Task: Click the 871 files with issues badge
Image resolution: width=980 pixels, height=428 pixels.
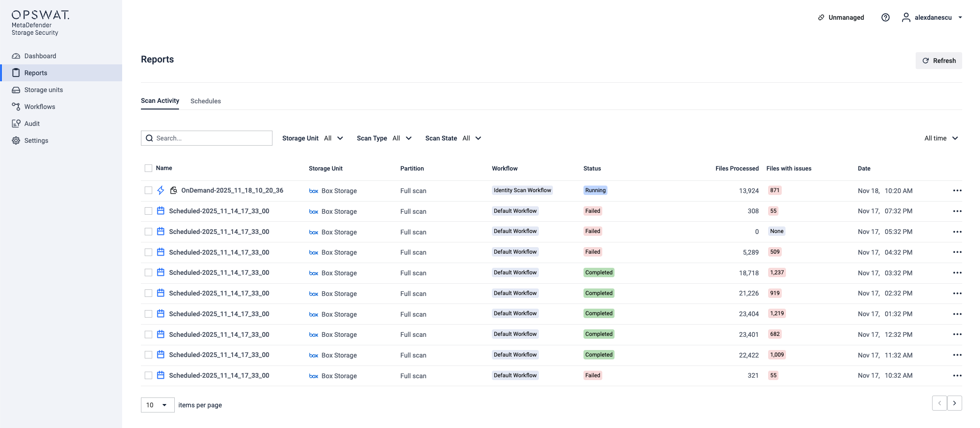Action: (775, 190)
